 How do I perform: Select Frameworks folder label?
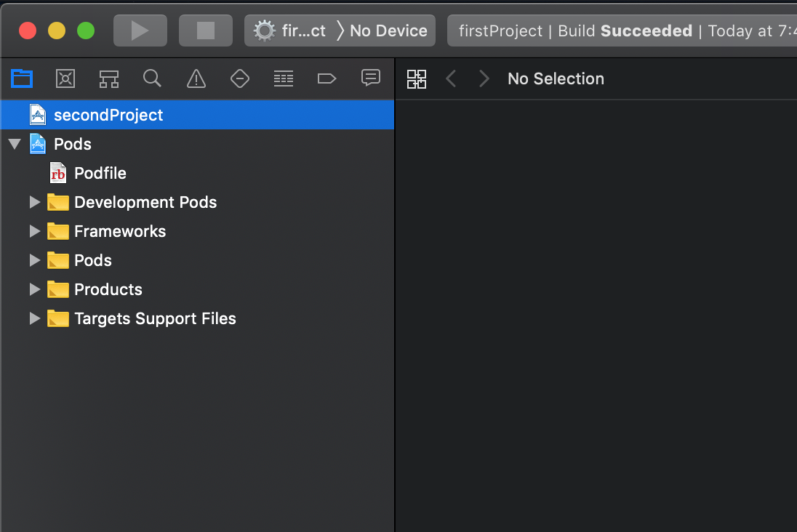[120, 231]
